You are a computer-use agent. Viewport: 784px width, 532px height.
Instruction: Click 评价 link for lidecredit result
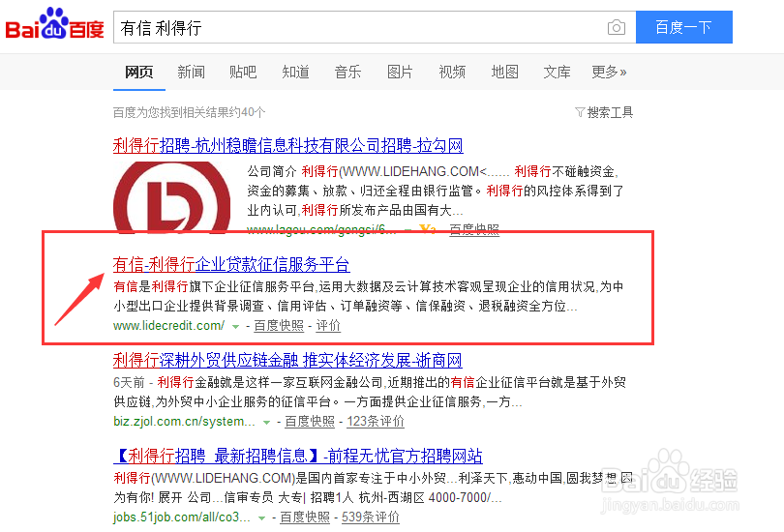pos(328,326)
